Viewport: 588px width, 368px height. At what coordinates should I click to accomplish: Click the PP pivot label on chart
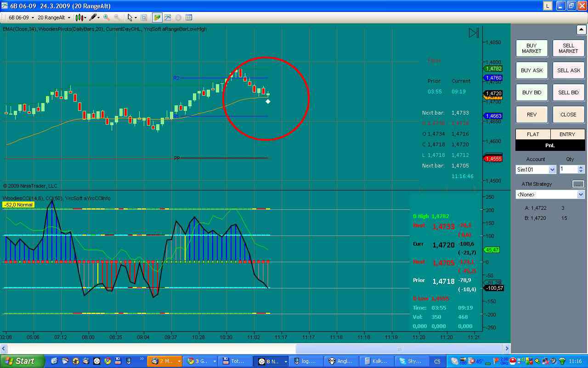(177, 158)
